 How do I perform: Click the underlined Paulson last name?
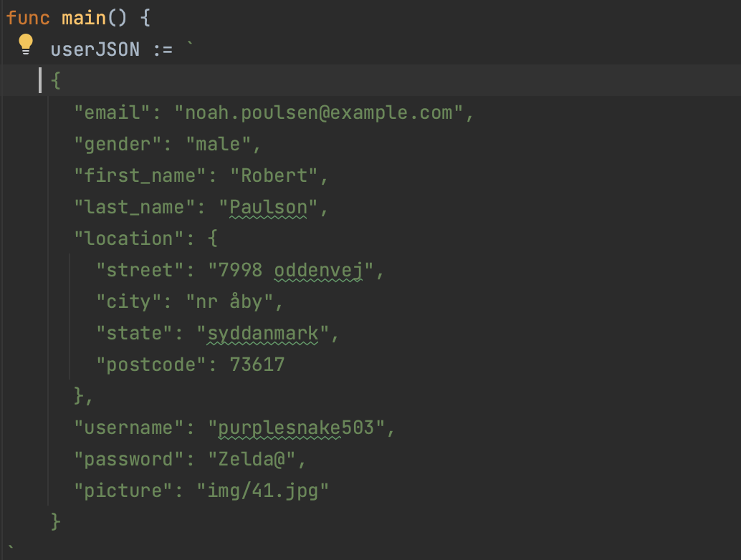coord(268,207)
